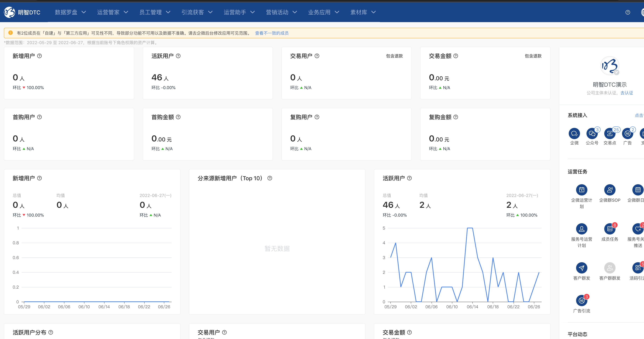Click the 运营任务 heading
This screenshot has height=339, width=644.
[578, 172]
